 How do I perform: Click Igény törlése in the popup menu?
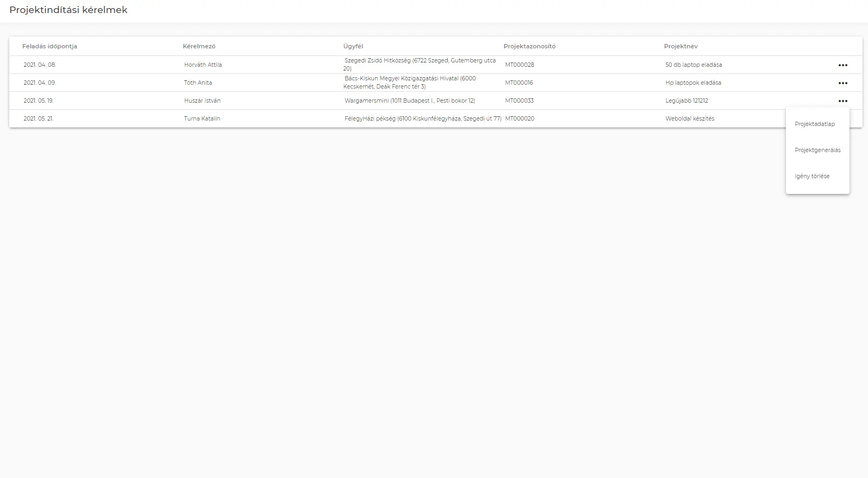(x=812, y=177)
